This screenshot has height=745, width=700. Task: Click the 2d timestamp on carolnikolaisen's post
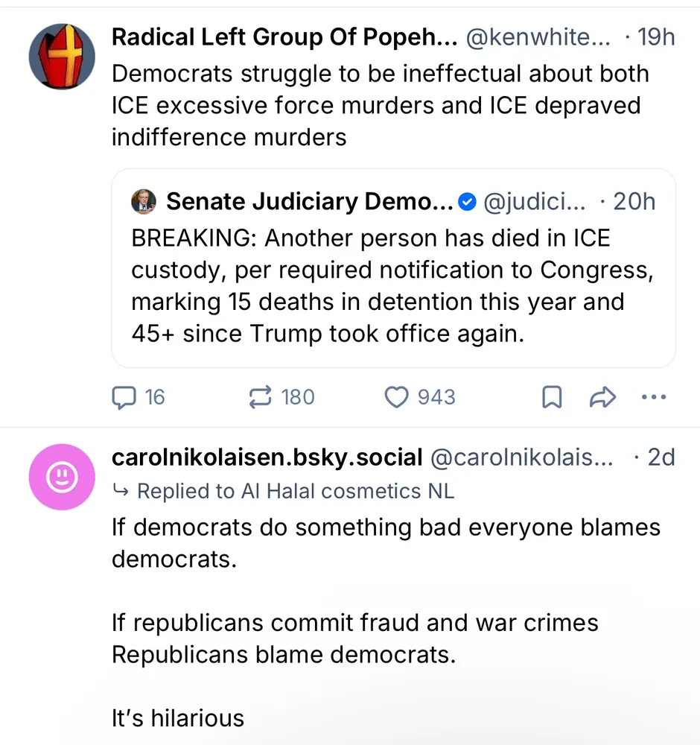[660, 457]
